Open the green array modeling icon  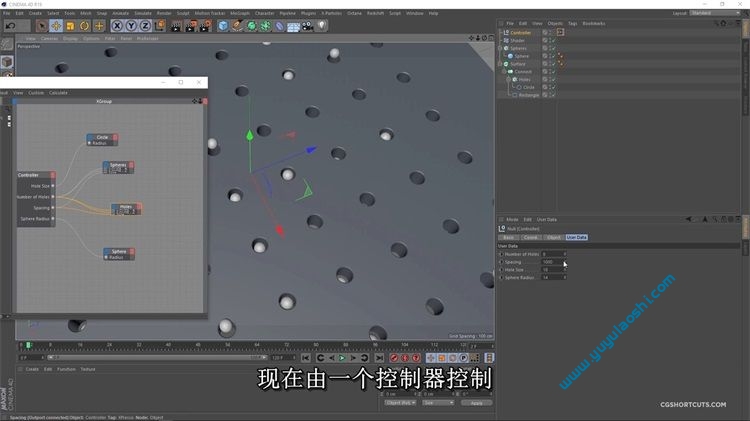tap(265, 26)
